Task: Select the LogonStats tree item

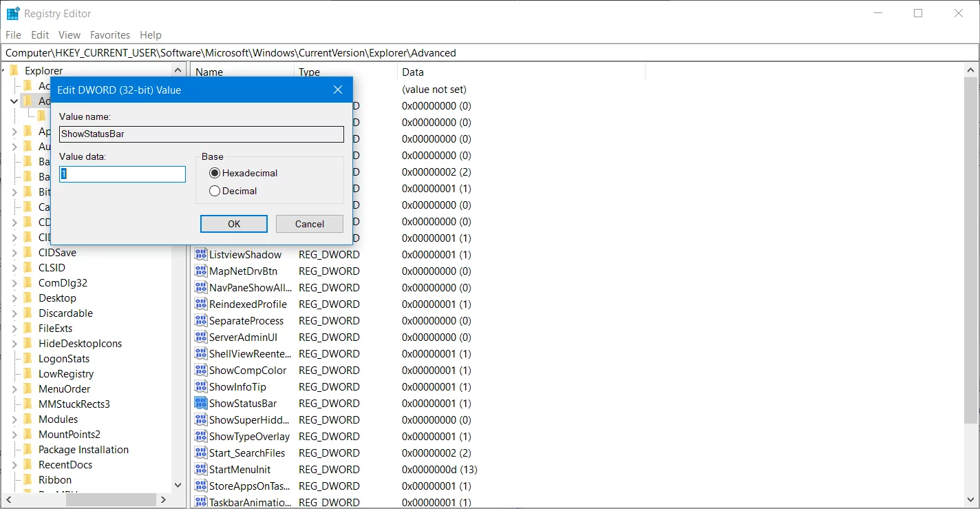Action: click(64, 358)
